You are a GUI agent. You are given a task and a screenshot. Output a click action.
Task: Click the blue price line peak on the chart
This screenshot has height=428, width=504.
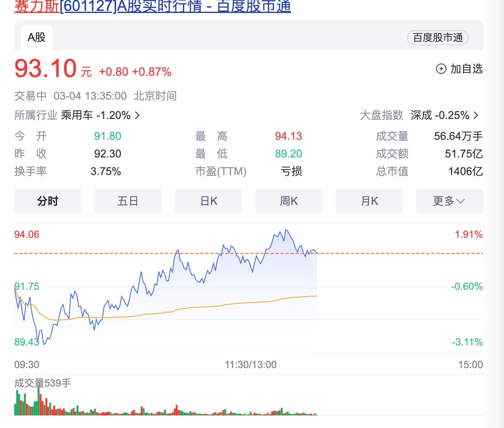(286, 229)
